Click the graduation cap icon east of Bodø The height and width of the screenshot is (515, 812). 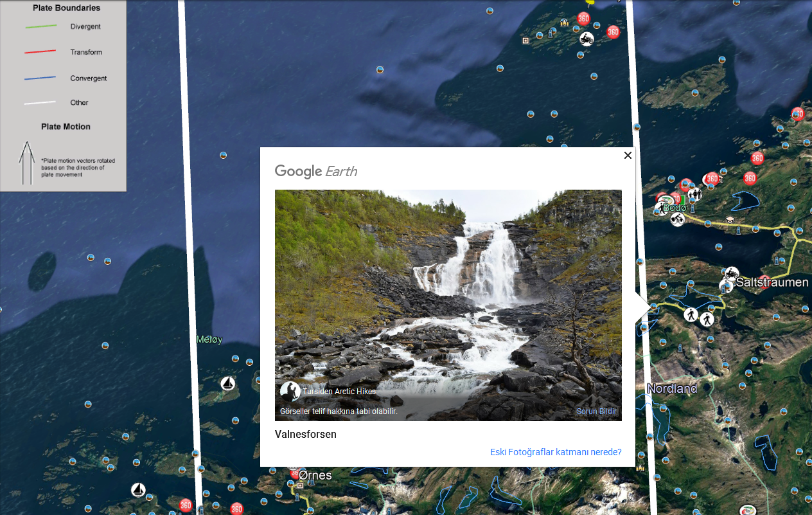pyautogui.click(x=730, y=220)
